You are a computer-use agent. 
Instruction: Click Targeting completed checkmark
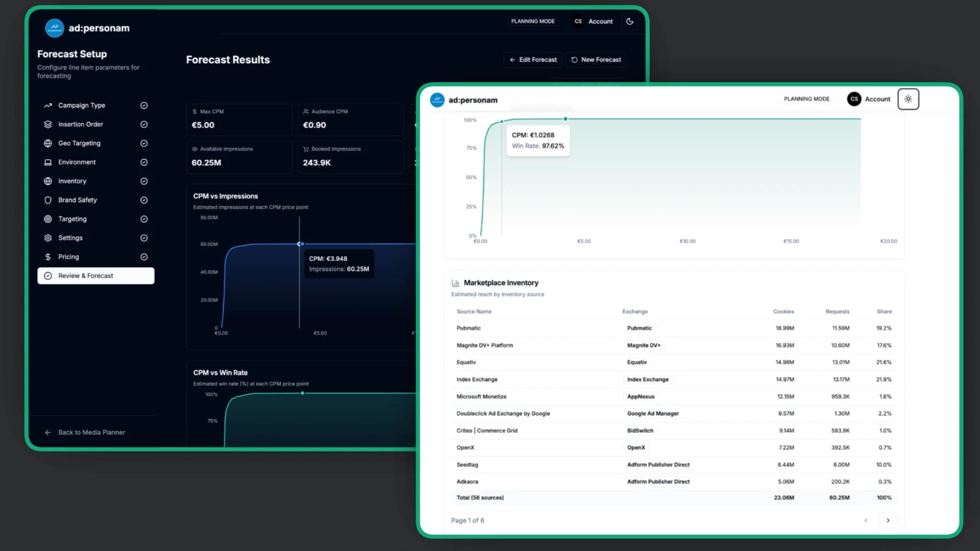coord(144,219)
